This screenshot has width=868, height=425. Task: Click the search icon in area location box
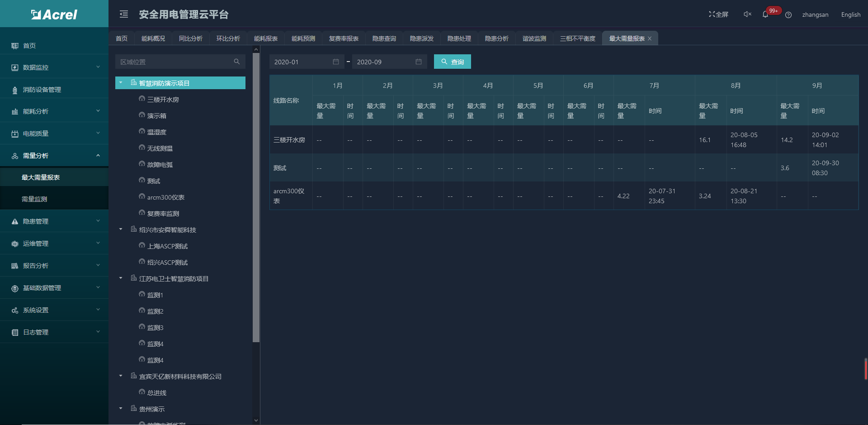[236, 62]
